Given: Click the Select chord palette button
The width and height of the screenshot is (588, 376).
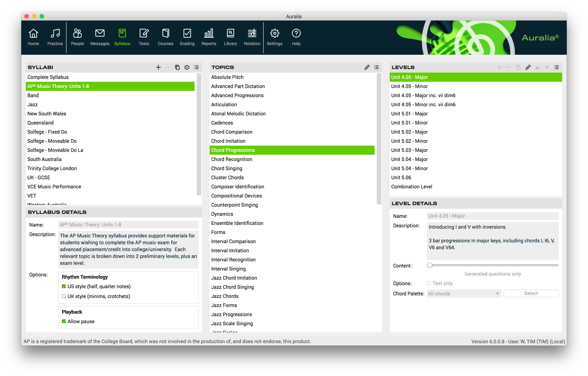Looking at the screenshot, I should click(531, 293).
